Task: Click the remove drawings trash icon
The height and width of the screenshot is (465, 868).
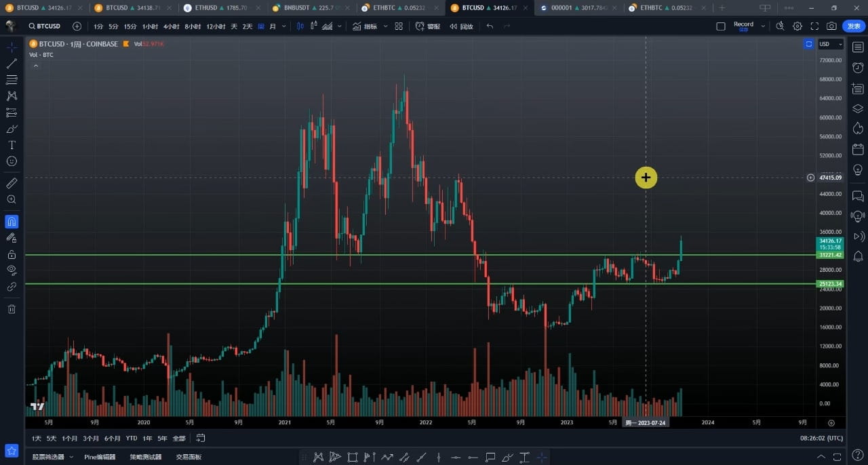Action: point(12,308)
